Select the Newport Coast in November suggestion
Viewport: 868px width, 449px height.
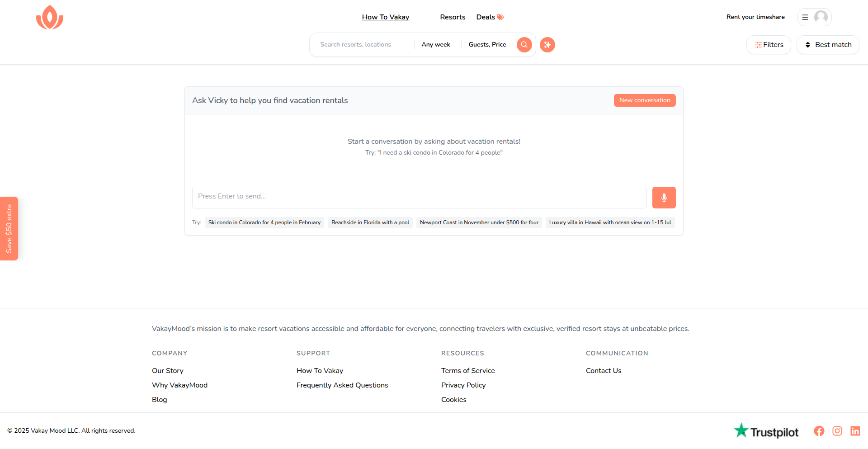click(479, 222)
